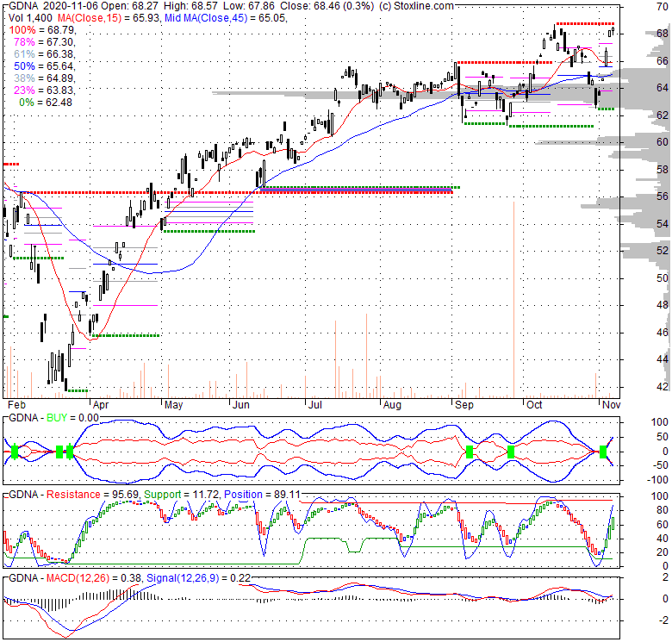Click the tall late-September volume spike

(513, 300)
